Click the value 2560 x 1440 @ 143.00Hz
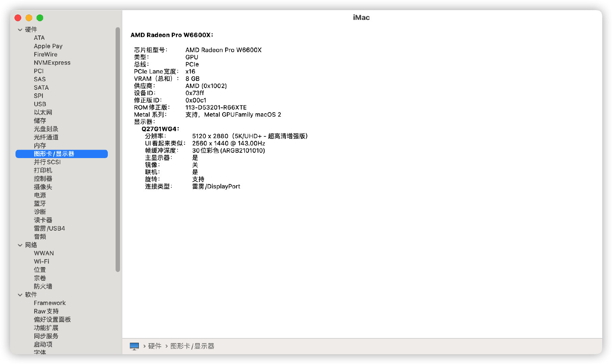612x364 pixels. (228, 143)
